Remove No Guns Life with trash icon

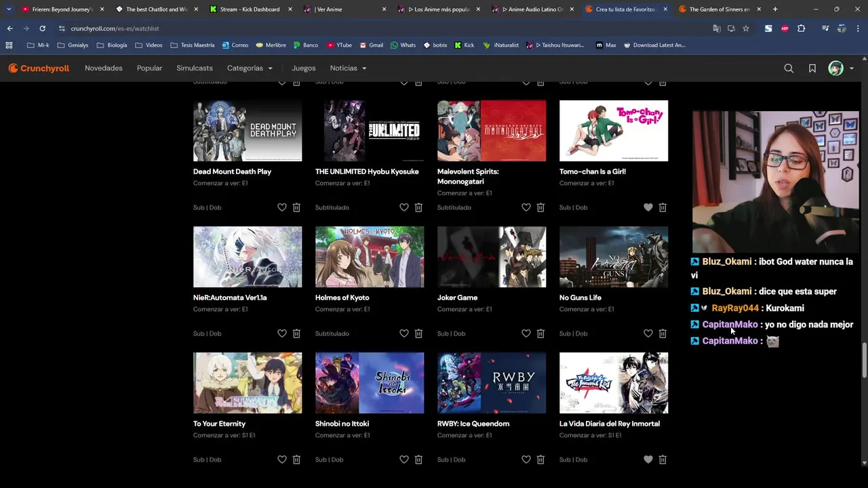663,333
